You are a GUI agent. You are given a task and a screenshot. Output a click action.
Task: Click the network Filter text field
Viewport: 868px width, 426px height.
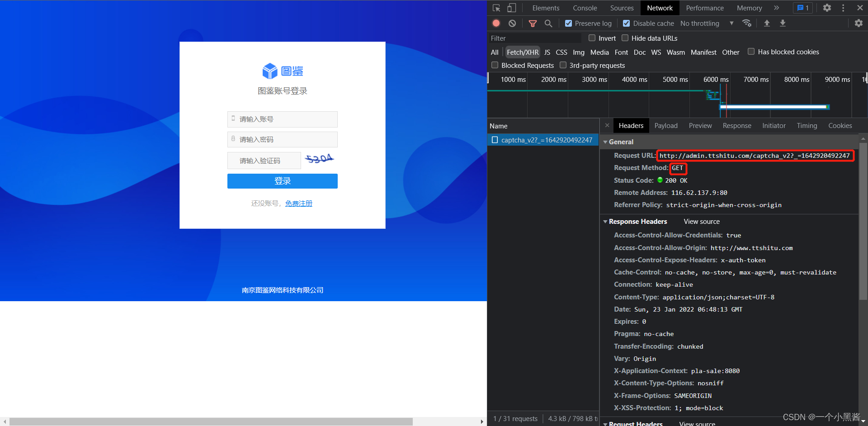coord(535,38)
